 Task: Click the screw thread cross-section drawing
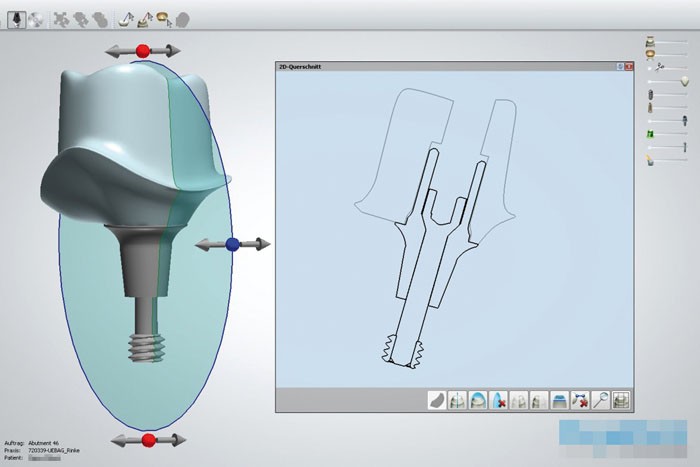(x=403, y=351)
